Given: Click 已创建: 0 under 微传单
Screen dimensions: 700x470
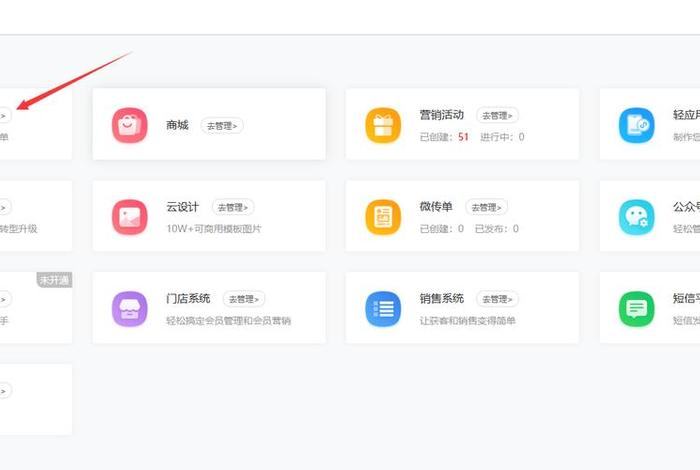Looking at the screenshot, I should click(442, 229).
